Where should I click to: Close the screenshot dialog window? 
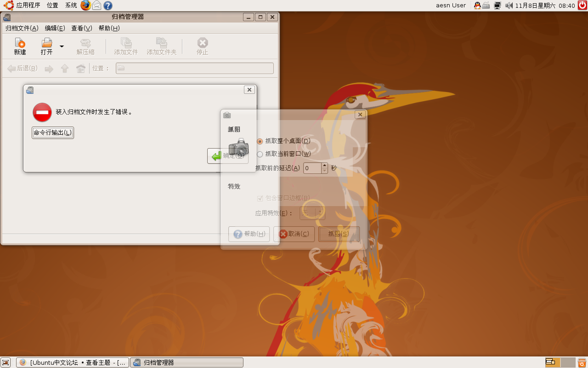coord(360,115)
